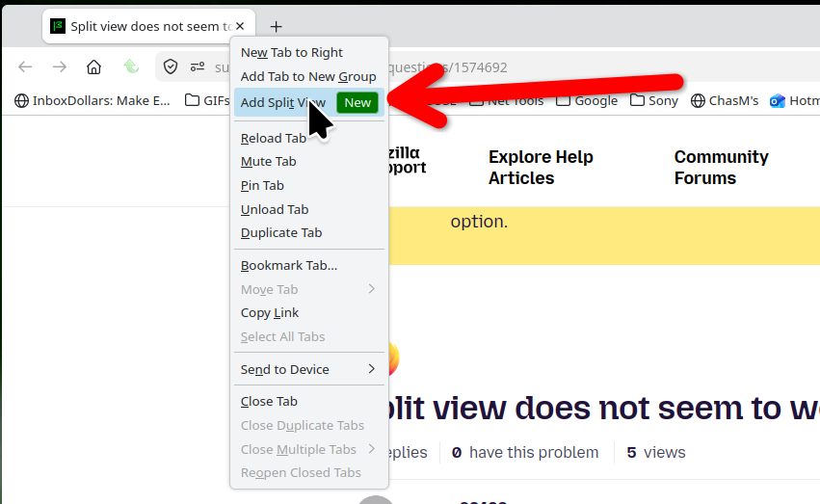Screen dimensions: 820x504
Task: Click the Forward arrow button
Action: pyautogui.click(x=60, y=66)
